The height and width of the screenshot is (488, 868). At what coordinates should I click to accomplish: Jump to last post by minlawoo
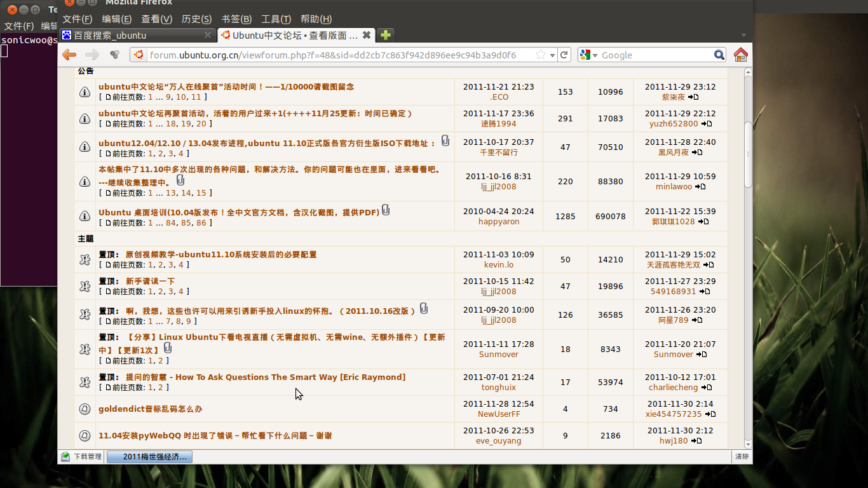[x=700, y=187]
